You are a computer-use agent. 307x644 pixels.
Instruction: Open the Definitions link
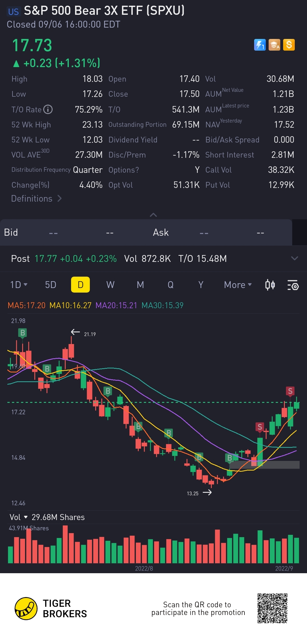click(x=36, y=198)
